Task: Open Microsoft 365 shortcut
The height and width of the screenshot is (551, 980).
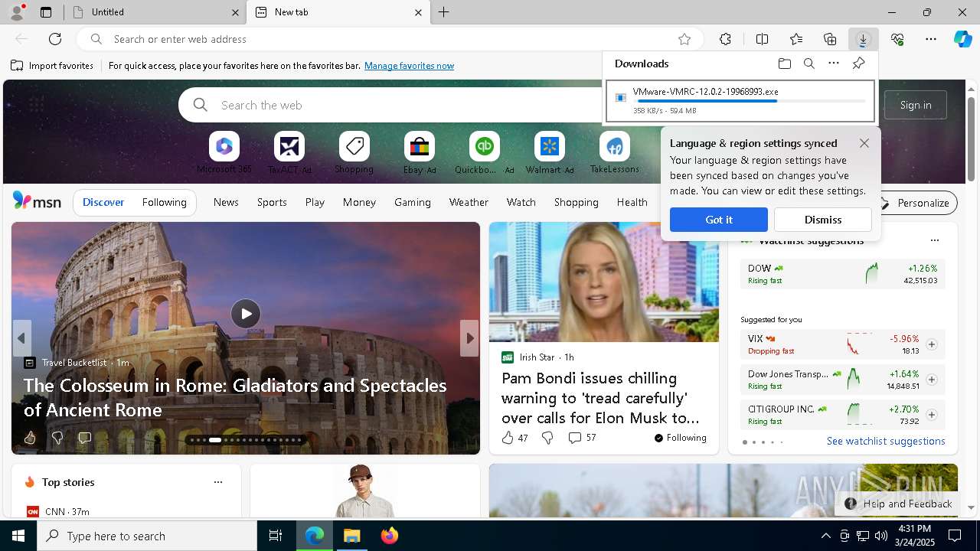Action: tap(224, 152)
